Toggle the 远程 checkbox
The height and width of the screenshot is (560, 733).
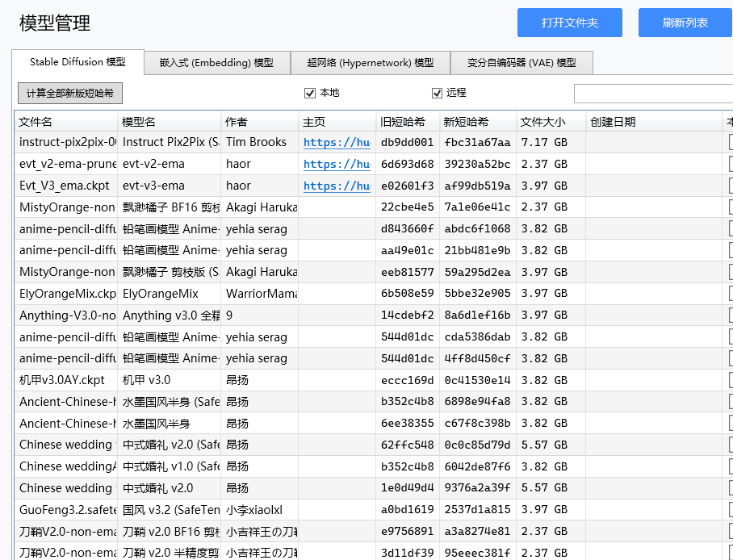pos(438,93)
